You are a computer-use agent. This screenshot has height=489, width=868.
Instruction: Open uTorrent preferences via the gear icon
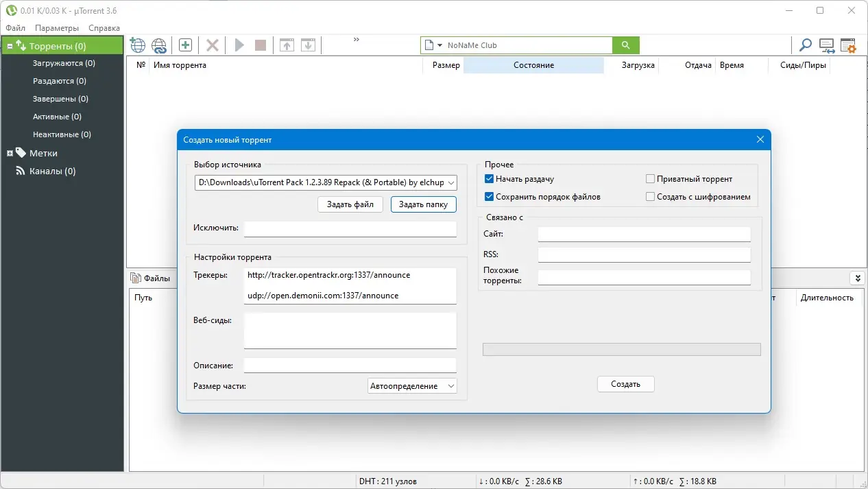click(x=848, y=45)
